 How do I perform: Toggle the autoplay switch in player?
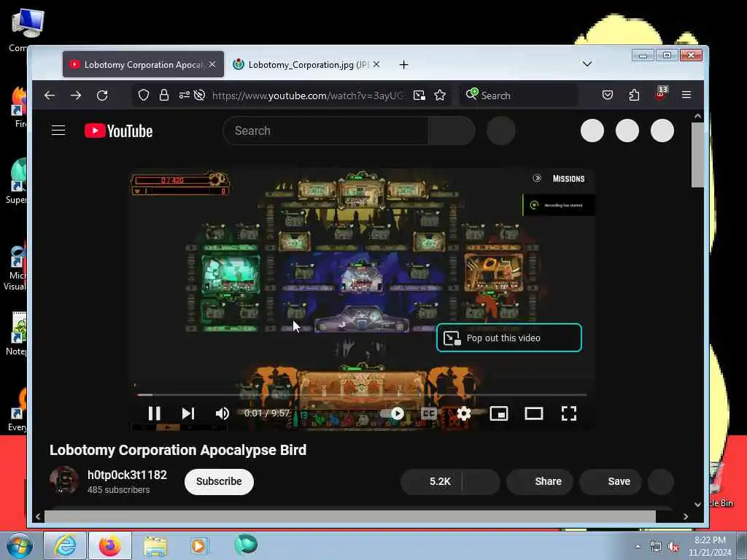coord(392,413)
